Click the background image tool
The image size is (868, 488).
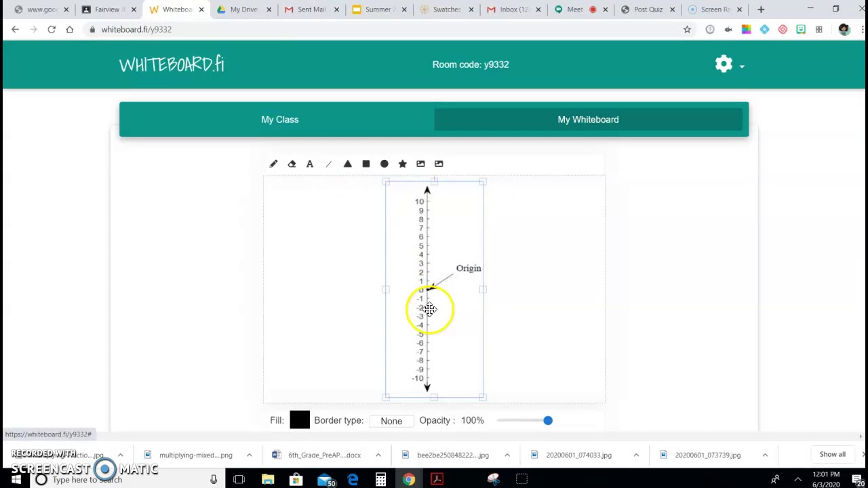tap(439, 163)
